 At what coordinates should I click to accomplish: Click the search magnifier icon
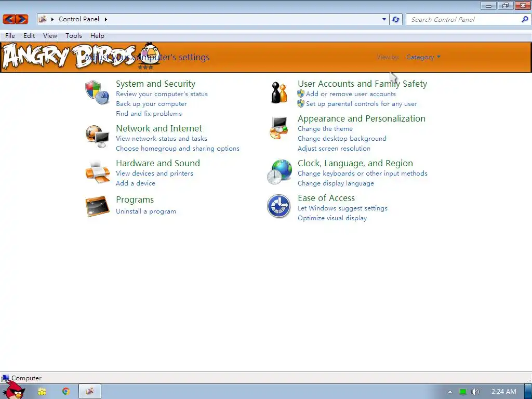coord(525,19)
